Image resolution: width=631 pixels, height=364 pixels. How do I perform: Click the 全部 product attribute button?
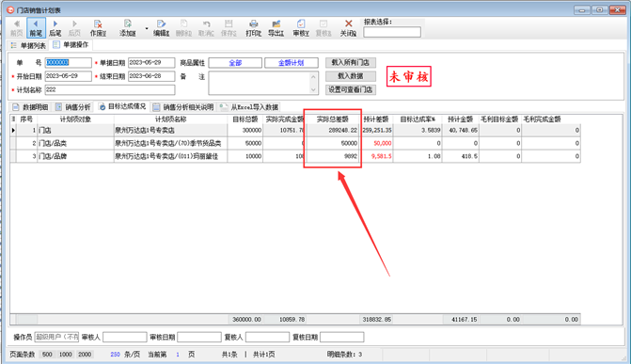tap(235, 63)
